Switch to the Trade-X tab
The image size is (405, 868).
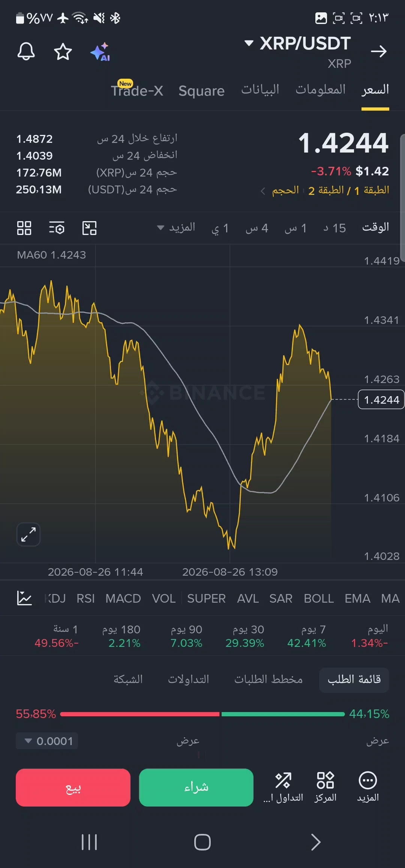pos(137,90)
